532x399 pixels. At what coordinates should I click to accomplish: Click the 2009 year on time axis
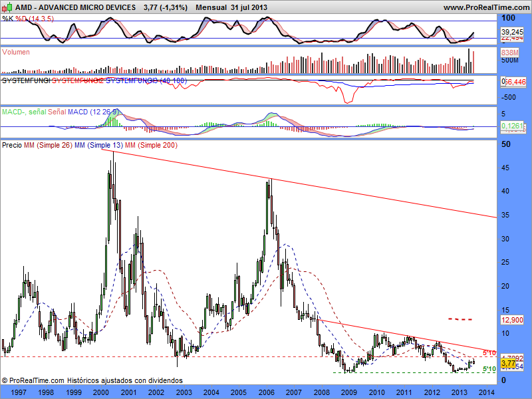tap(349, 392)
